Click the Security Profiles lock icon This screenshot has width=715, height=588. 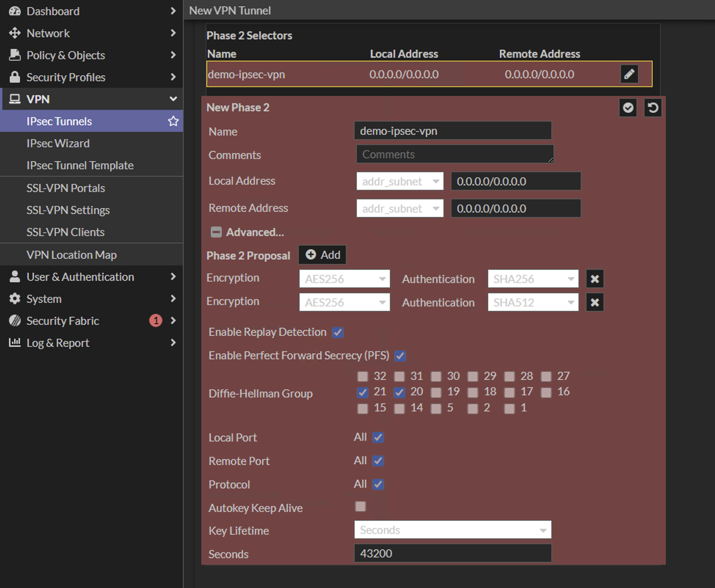[15, 77]
